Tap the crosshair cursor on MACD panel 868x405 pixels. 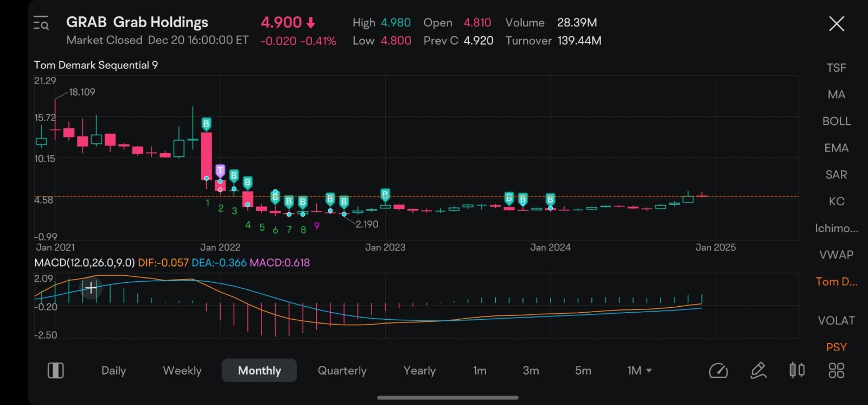click(91, 287)
